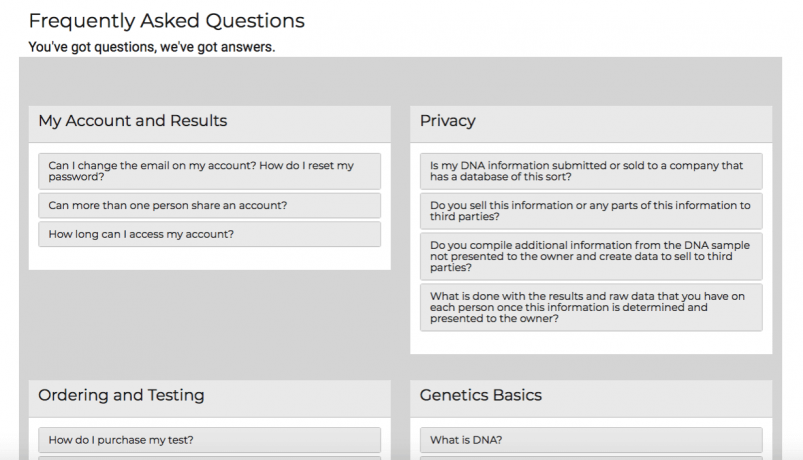The height and width of the screenshot is (460, 803).
Task: Expand 'How long can I access my account?'
Action: (209, 234)
